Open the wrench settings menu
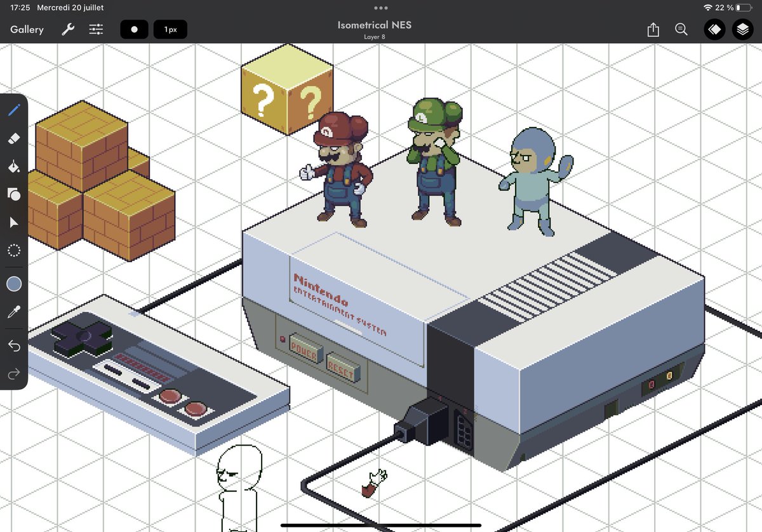This screenshot has height=532, width=762. (68, 29)
